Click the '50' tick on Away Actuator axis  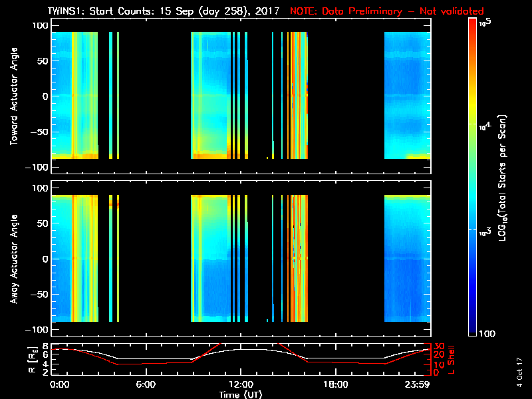tap(45, 223)
